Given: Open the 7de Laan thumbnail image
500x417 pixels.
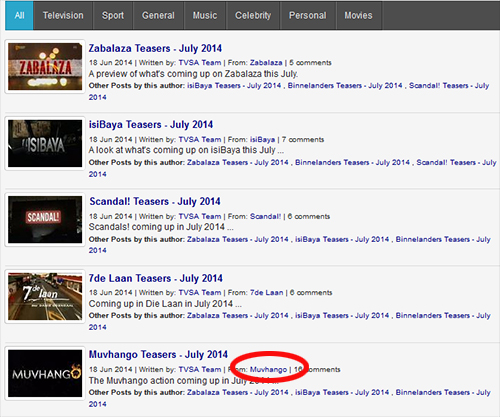Looking at the screenshot, I should pos(45,296).
